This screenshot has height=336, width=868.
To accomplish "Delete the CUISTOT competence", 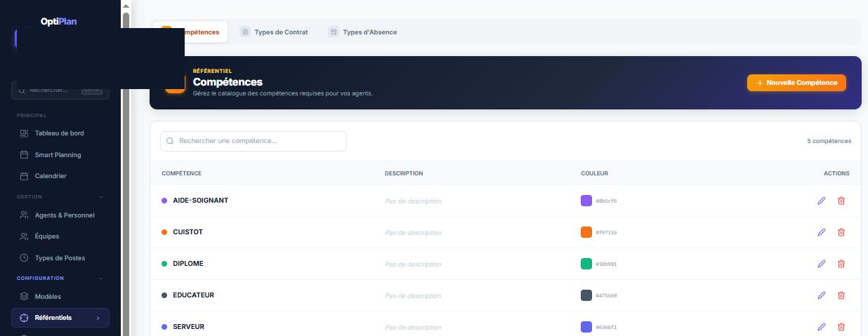I will click(841, 232).
